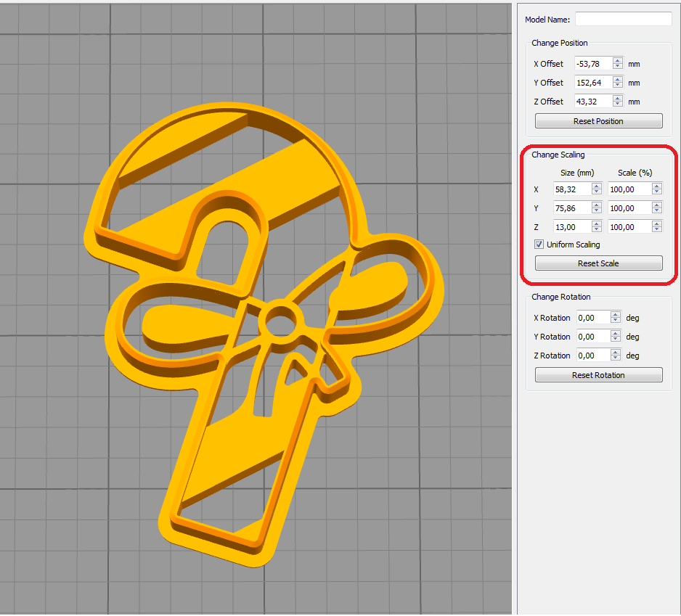Screen dimensions: 681x616
Task: Decrease Y scale percent with down arrow
Action: point(657,211)
